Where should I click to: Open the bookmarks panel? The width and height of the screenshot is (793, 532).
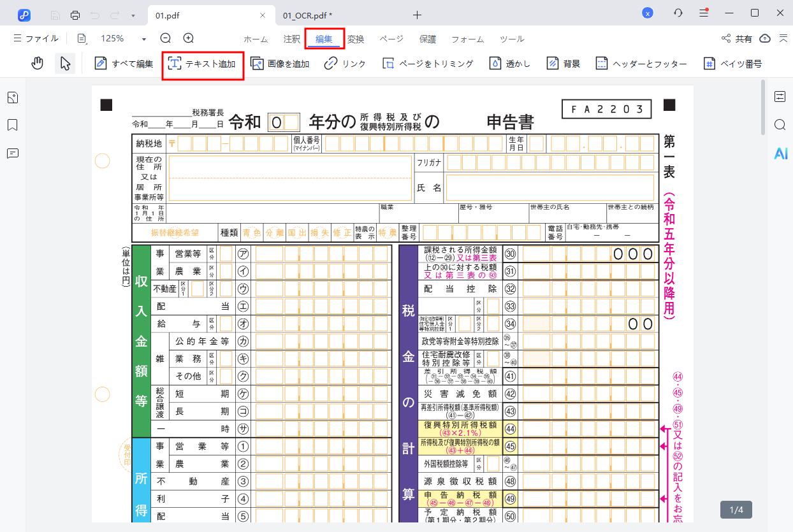13,125
